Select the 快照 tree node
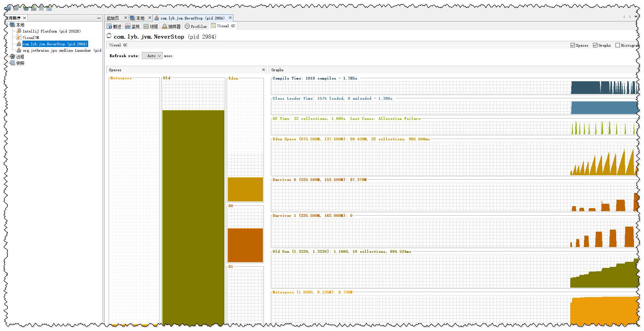 tap(20, 63)
